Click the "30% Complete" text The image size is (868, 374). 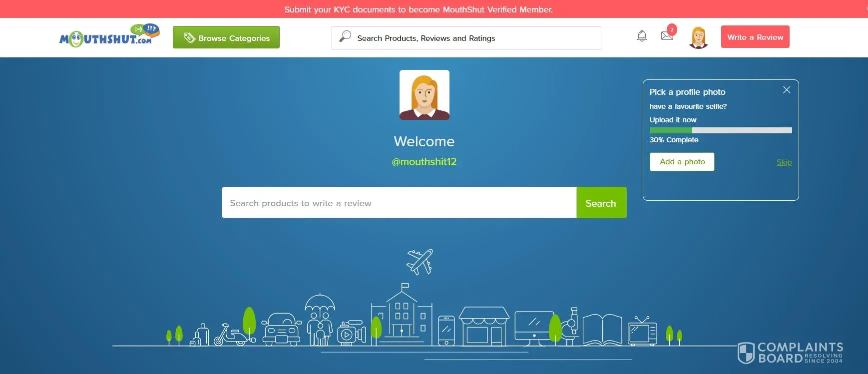[x=674, y=140]
